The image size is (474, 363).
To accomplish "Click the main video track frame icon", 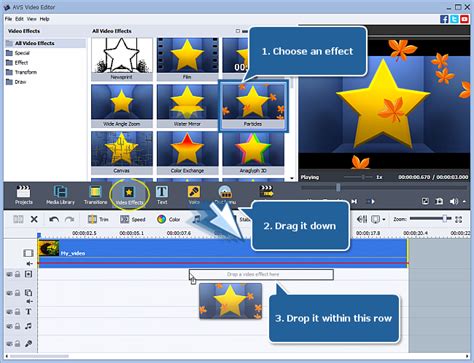I will tap(28, 253).
